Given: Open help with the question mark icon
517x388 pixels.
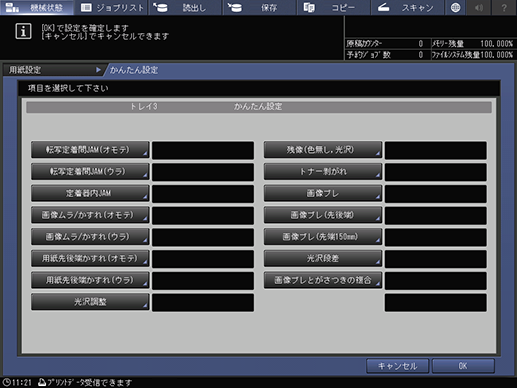Looking at the screenshot, I should (x=504, y=7).
